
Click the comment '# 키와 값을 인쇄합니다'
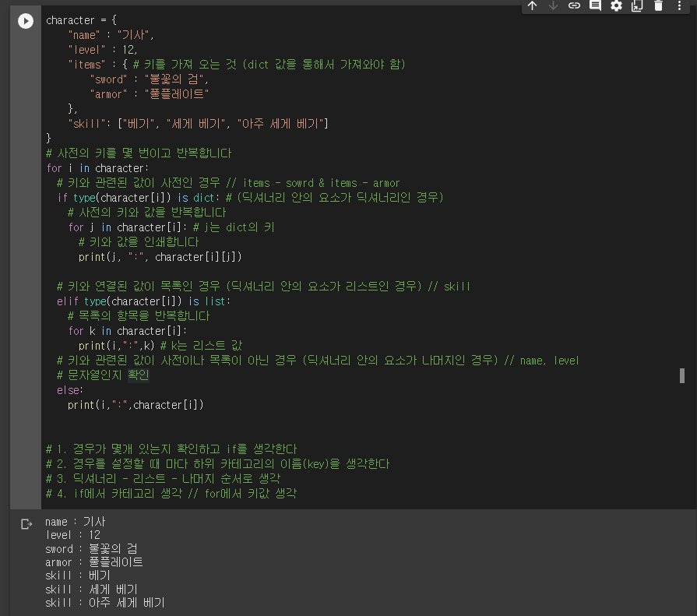[x=139, y=242]
